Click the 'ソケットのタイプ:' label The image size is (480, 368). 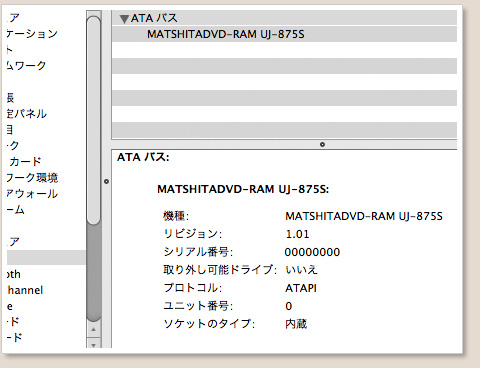[209, 324]
